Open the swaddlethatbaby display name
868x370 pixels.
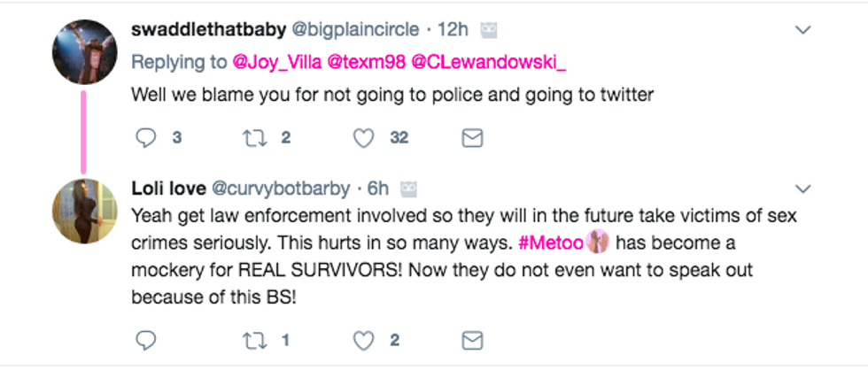coord(208,30)
